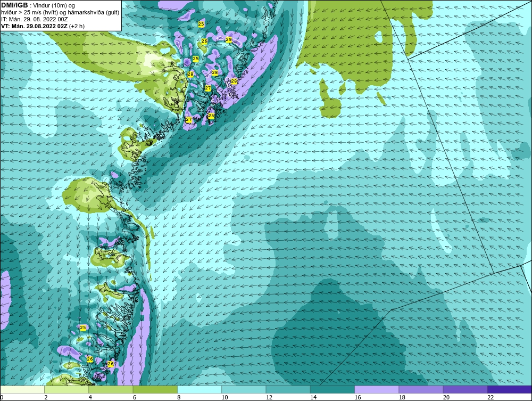
Task: Click the legend scale number "8"
Action: coord(179,397)
